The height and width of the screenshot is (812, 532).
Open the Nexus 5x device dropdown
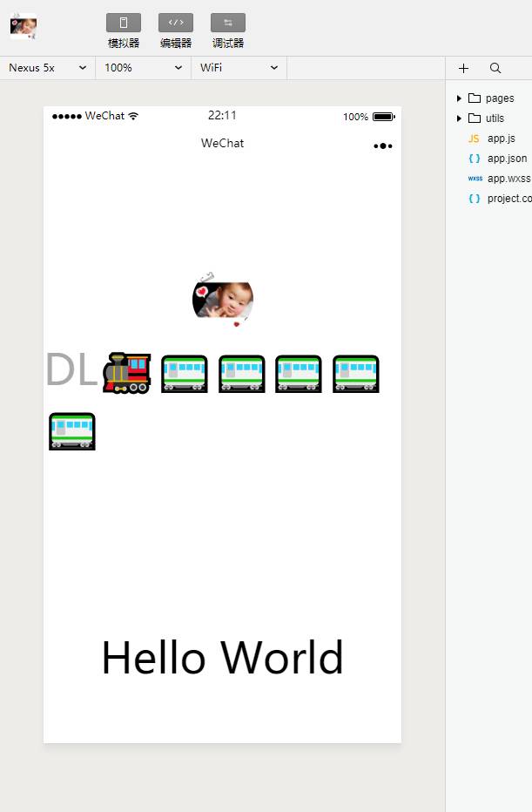coord(48,68)
